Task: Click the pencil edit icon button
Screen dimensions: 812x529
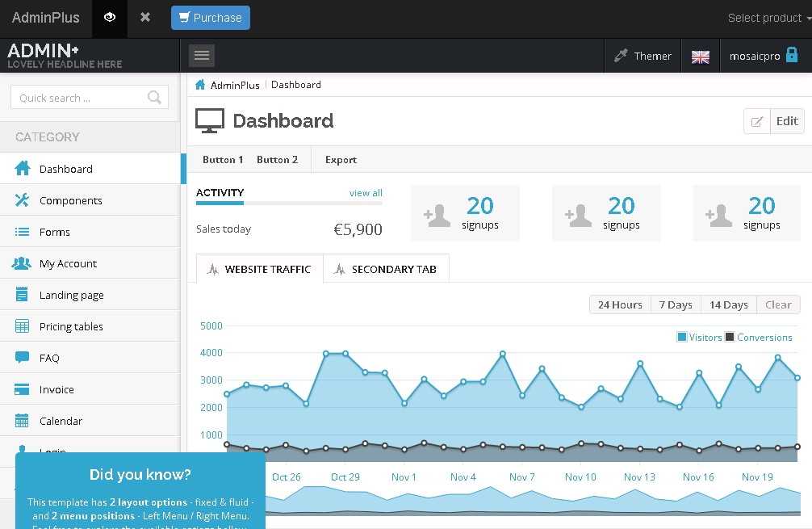Action: [x=757, y=121]
